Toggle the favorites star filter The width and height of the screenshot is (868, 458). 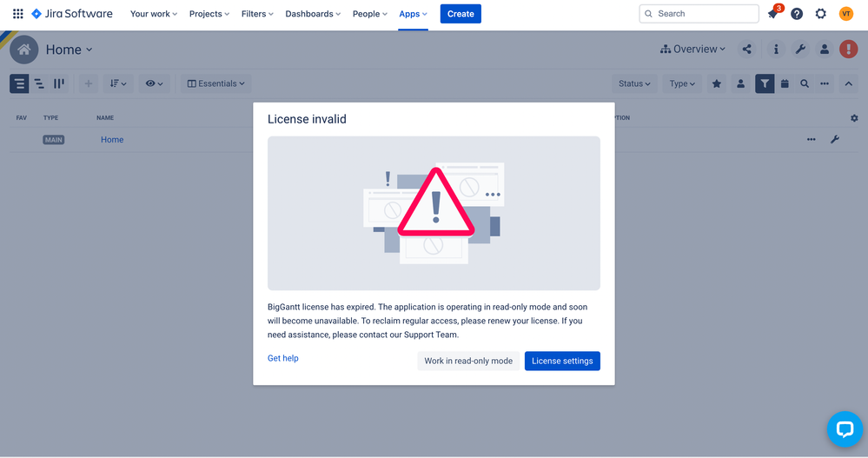[716, 83]
